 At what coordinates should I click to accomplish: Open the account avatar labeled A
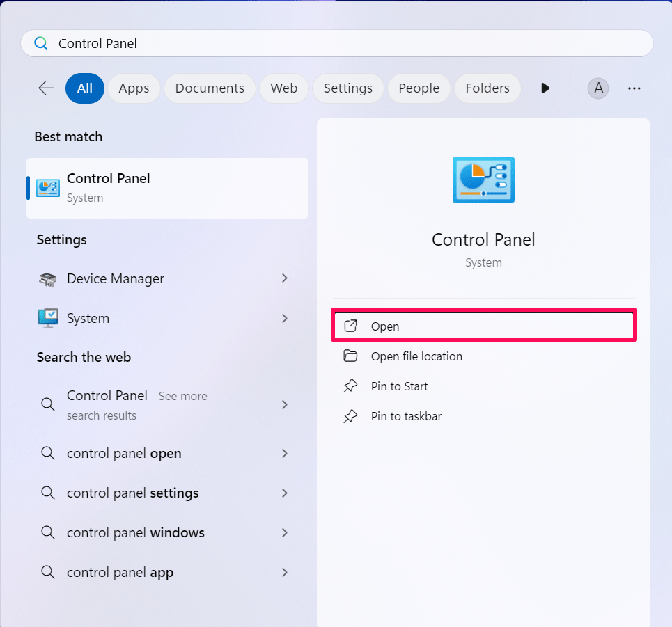[598, 88]
